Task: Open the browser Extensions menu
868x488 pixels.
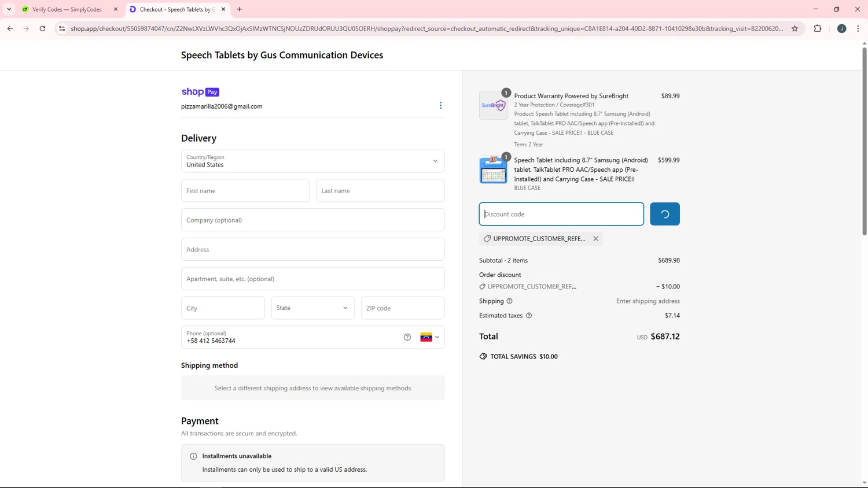Action: [818, 28]
